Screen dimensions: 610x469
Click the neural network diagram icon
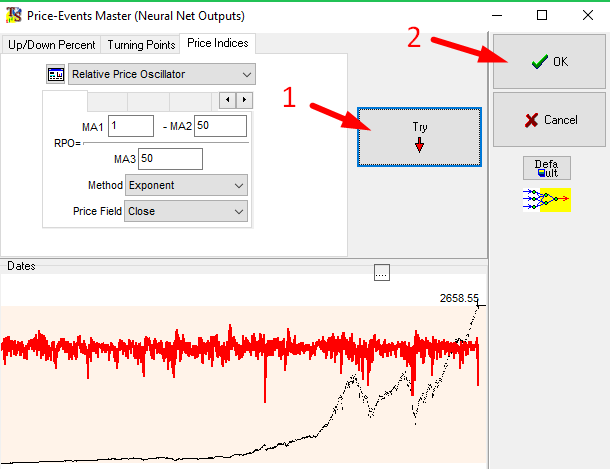click(546, 200)
